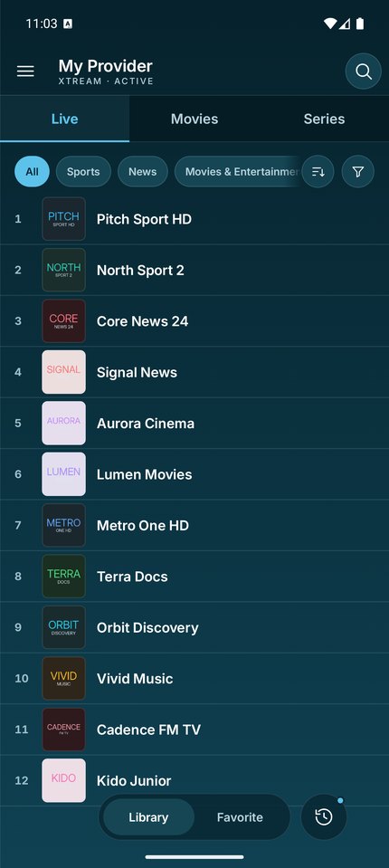Tap the Aurora Cinema logo

point(63,424)
